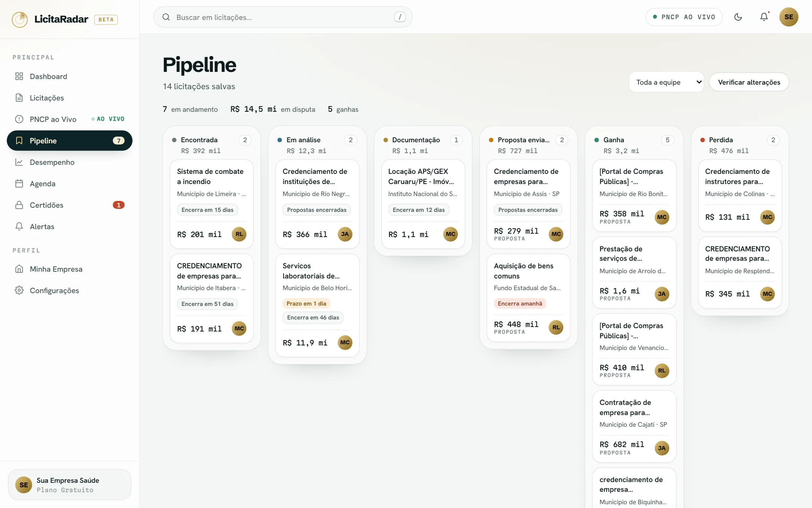Click the Desempenho chart icon
The image size is (812, 508).
pos(19,162)
